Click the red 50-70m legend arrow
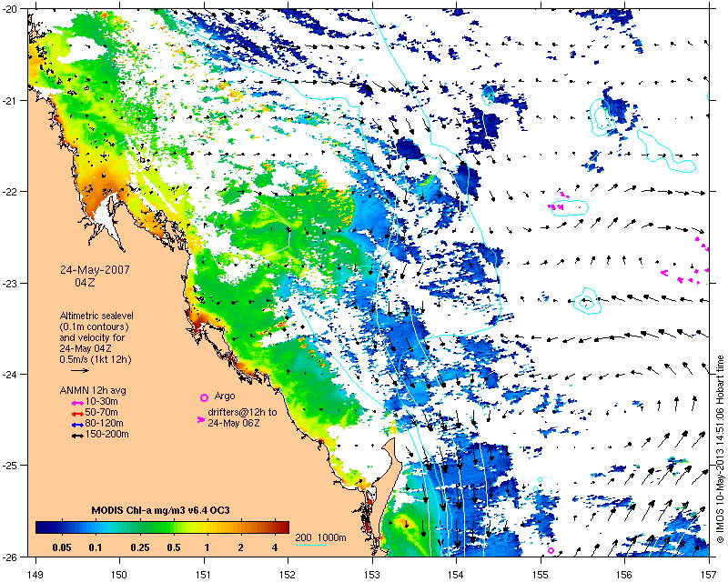728x582 pixels. [x=77, y=414]
